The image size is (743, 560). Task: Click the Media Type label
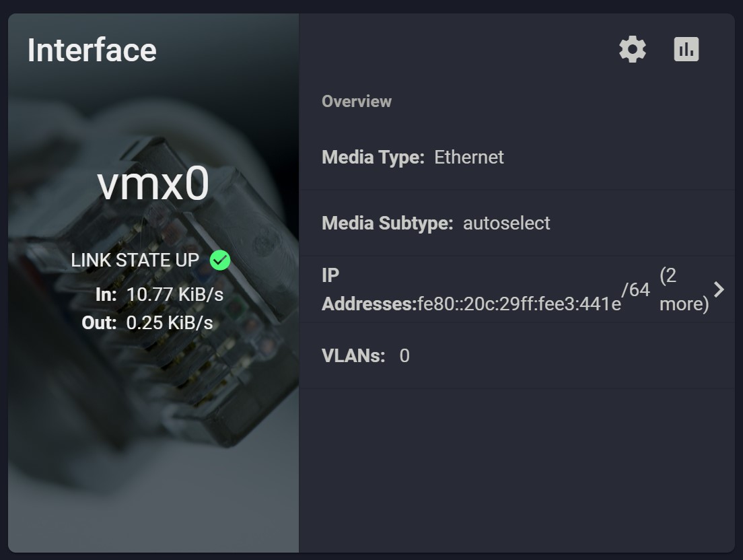point(373,157)
